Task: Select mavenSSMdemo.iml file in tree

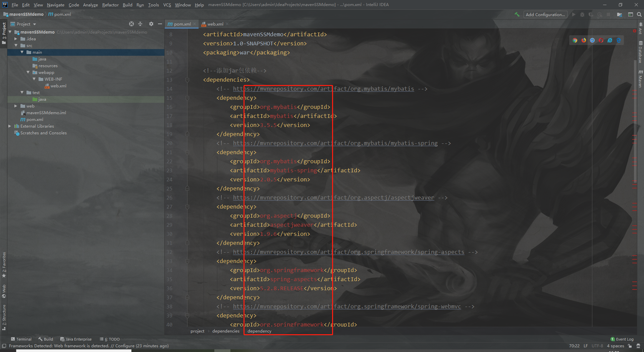Action: (x=43, y=113)
